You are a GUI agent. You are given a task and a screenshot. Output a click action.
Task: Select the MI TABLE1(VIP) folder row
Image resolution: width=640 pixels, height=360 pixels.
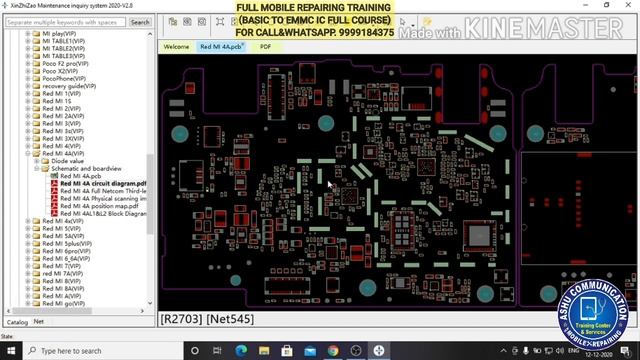click(x=63, y=41)
